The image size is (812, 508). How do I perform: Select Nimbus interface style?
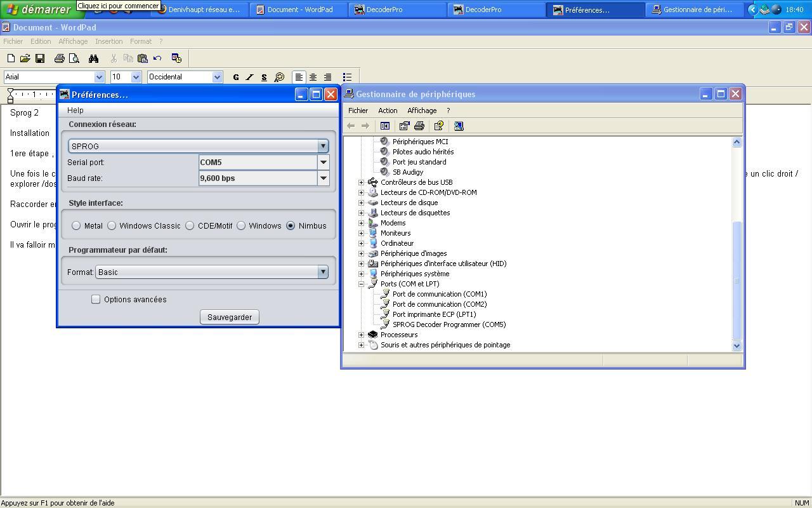291,225
